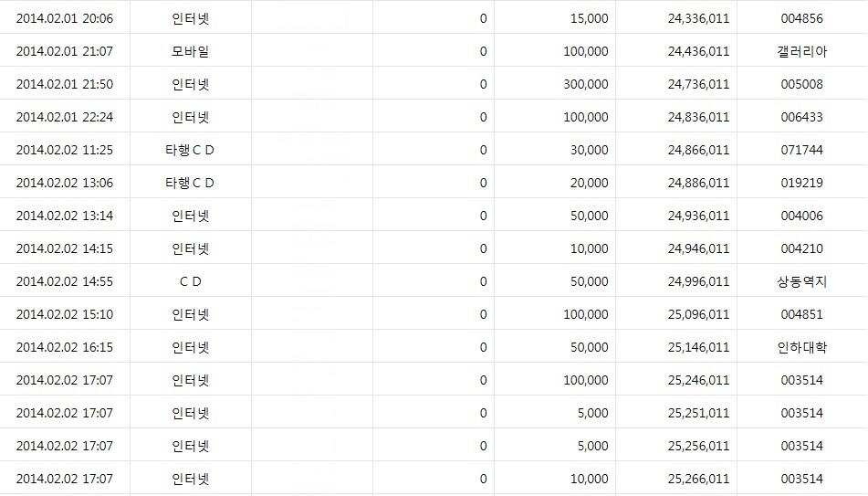Select the 300,000 deposit amount
This screenshot has height=496, width=868.
click(585, 84)
